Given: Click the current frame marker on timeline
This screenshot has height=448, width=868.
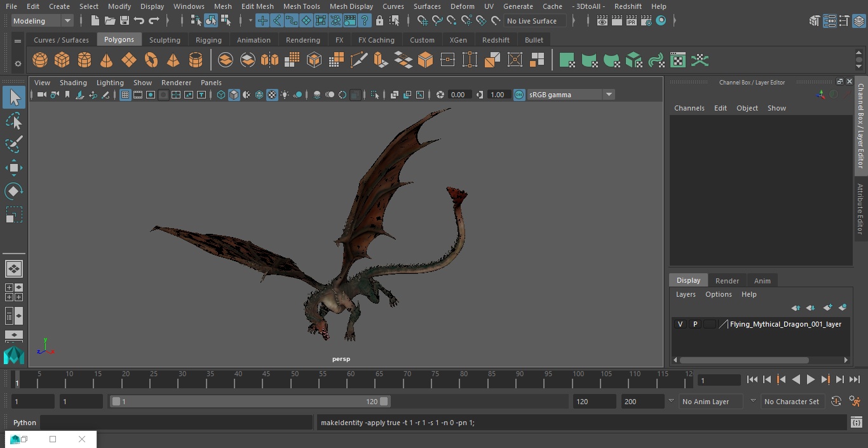Looking at the screenshot, I should [17, 379].
